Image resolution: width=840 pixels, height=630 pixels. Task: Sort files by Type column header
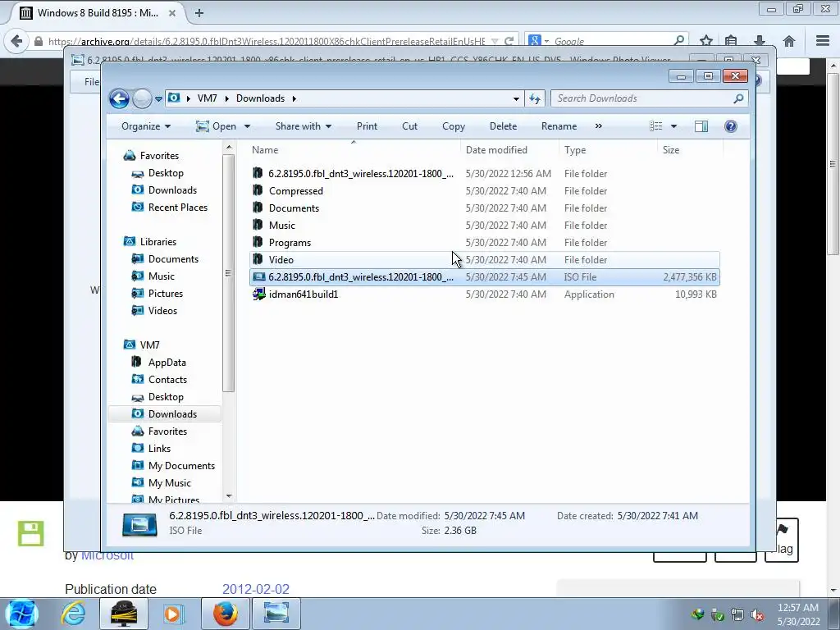click(x=608, y=150)
